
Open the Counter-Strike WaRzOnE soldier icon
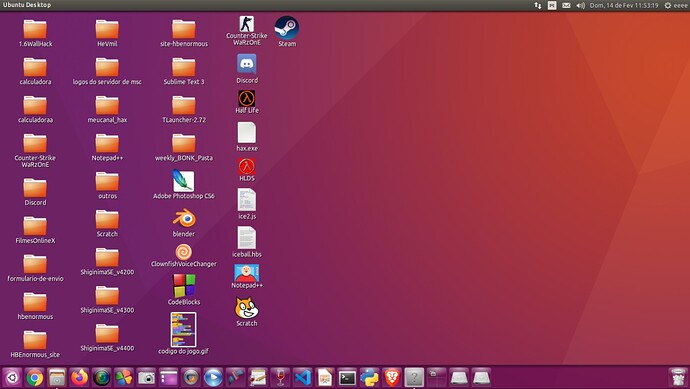246,24
